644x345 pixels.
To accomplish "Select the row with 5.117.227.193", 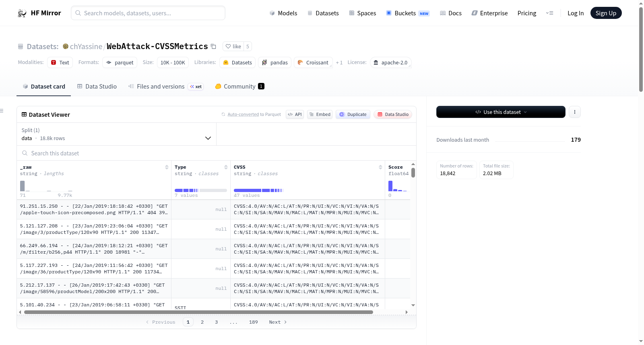I will 213,269.
